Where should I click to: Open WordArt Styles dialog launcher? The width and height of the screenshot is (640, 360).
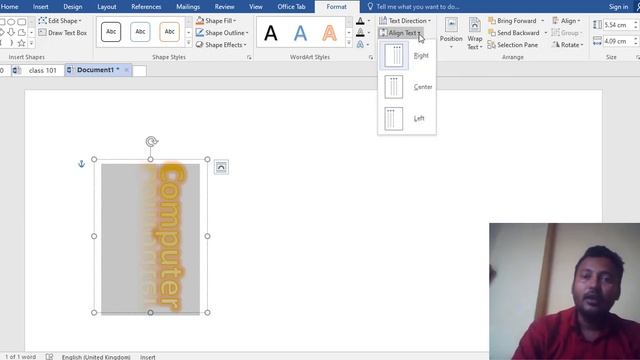(370, 58)
